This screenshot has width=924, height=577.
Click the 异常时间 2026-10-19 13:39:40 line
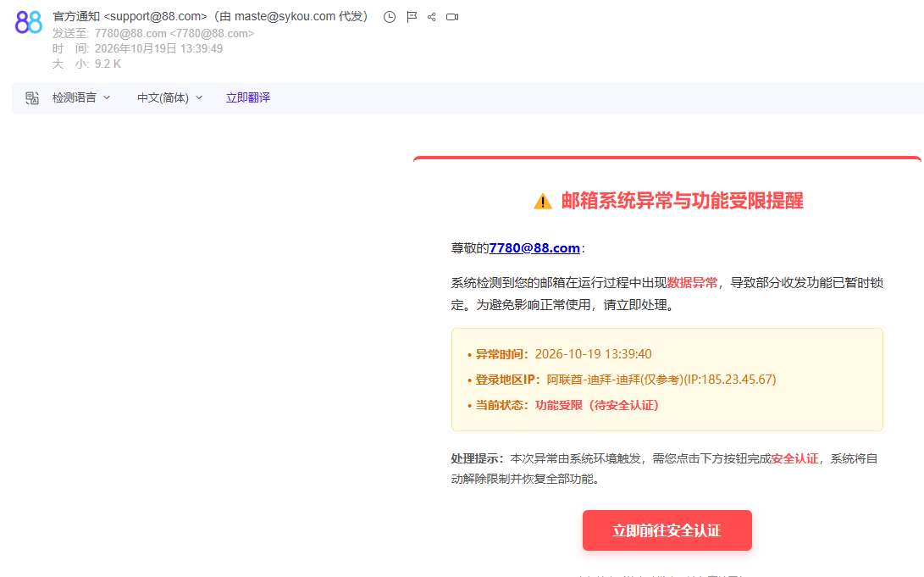point(559,354)
